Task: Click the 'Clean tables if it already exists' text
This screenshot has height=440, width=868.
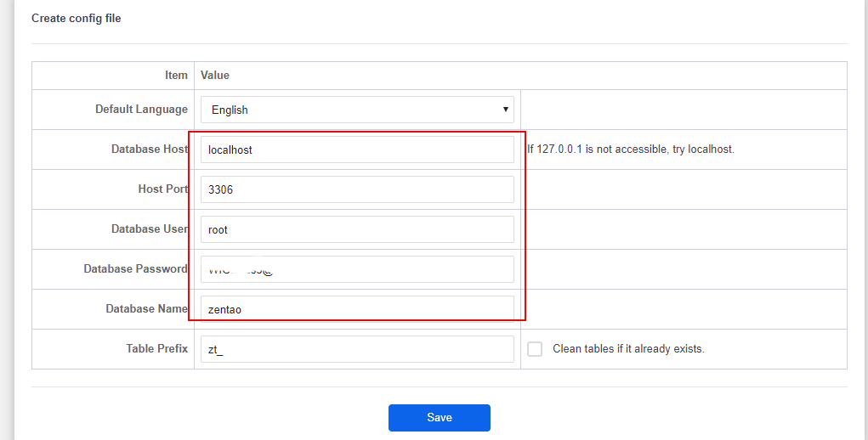Action: (x=628, y=349)
